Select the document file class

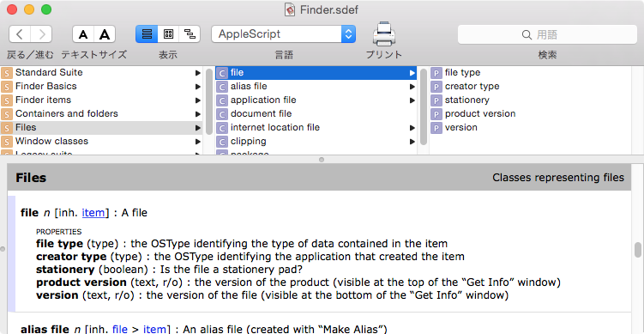pyautogui.click(x=316, y=114)
